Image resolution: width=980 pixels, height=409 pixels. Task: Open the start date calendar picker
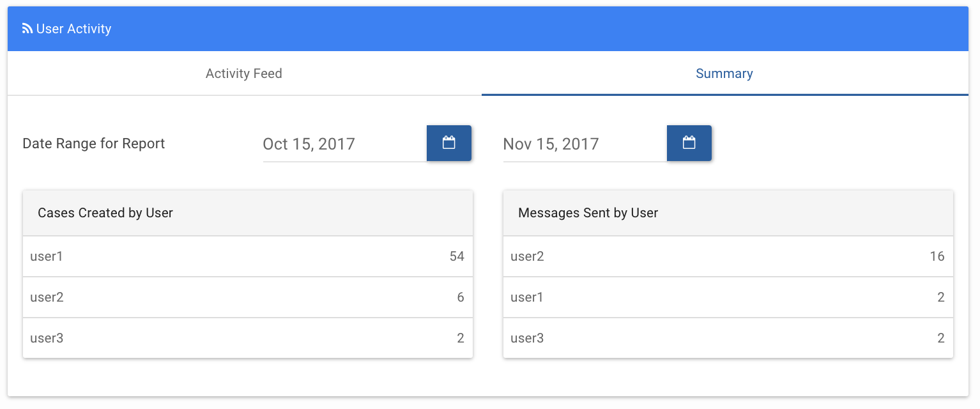coord(448,143)
